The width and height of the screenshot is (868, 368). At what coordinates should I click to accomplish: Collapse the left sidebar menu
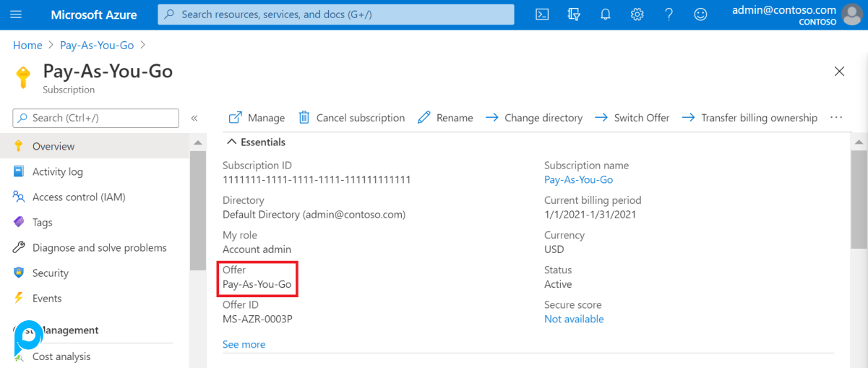pyautogui.click(x=194, y=118)
